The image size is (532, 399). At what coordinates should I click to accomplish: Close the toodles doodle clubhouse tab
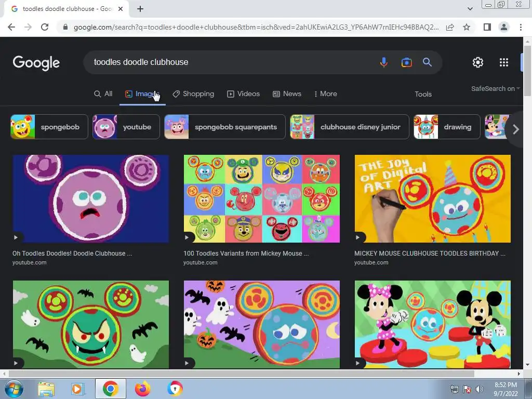(121, 9)
